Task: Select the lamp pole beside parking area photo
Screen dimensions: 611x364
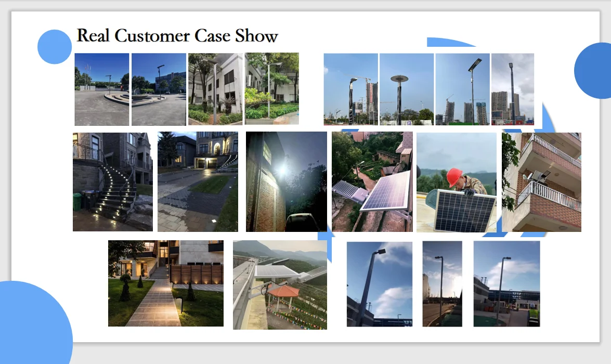Action: click(506, 284)
